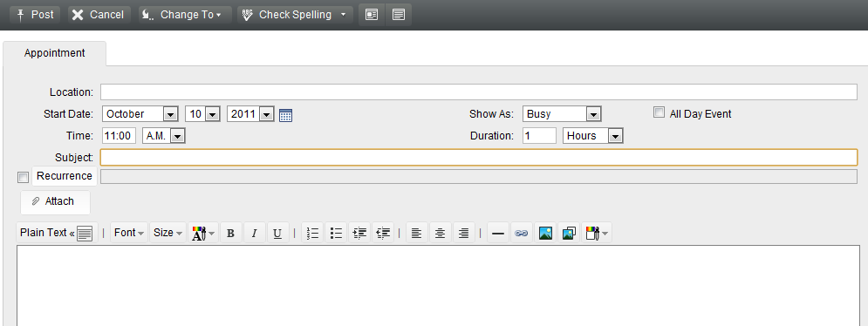The image size is (868, 326).
Task: Insert an image
Action: click(x=545, y=234)
